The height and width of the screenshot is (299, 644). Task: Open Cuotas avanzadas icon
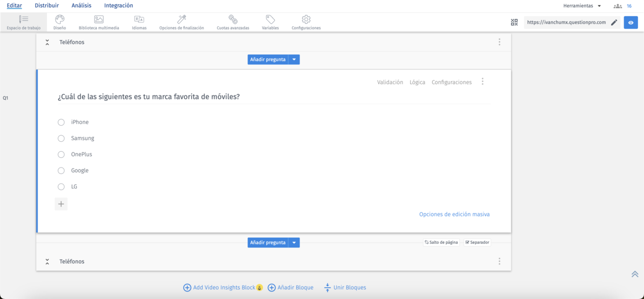233,19
